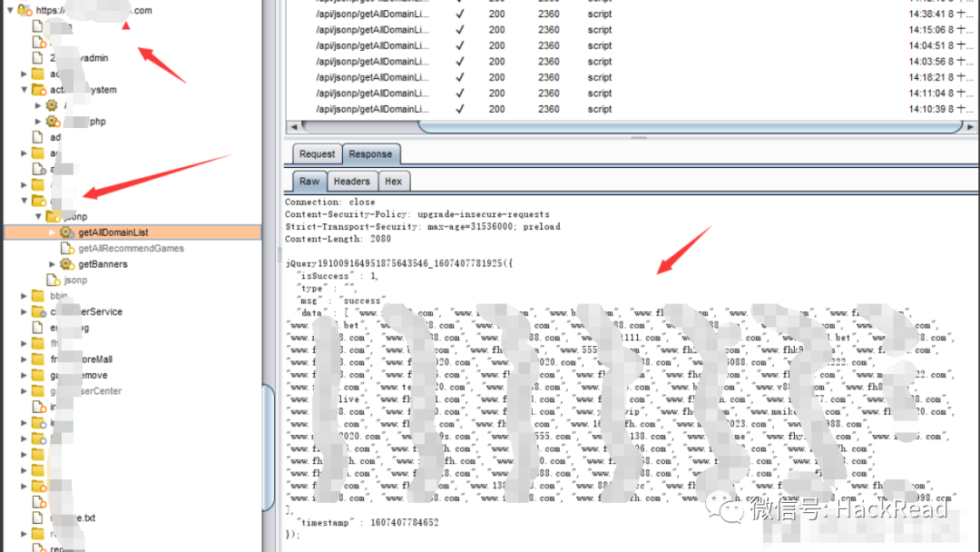Switch to the Hex view tab
Image resolution: width=980 pixels, height=552 pixels.
coord(393,182)
